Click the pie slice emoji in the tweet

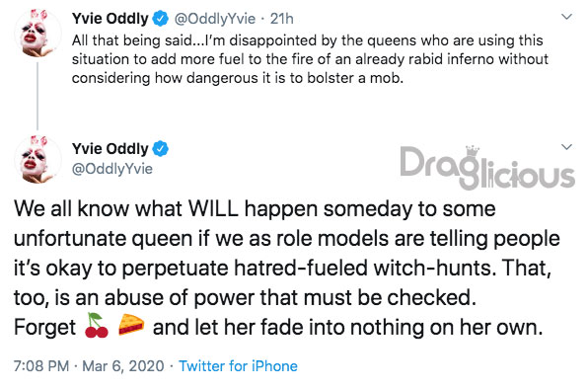coord(131,325)
